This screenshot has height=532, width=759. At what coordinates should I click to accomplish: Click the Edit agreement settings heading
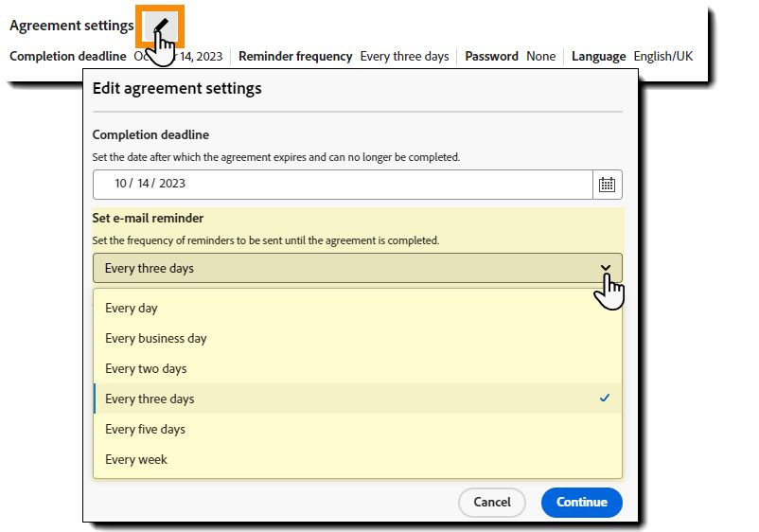(177, 89)
